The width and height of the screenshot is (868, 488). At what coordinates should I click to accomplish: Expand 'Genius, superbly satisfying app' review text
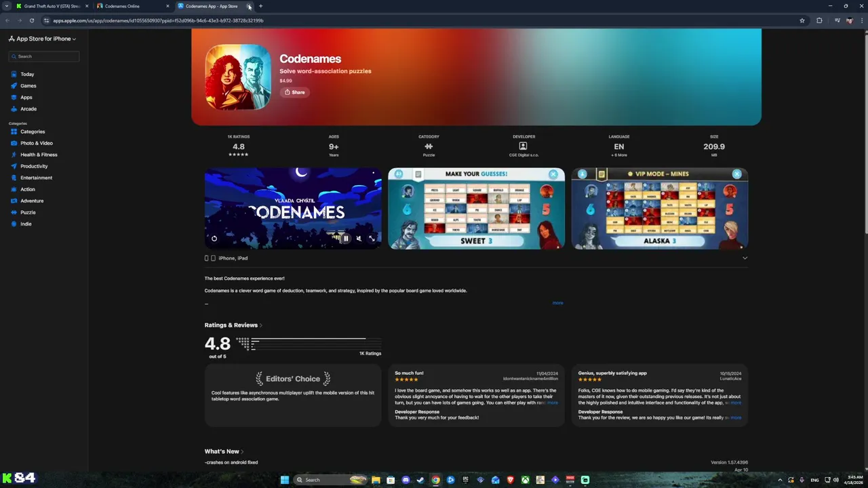pos(736,403)
